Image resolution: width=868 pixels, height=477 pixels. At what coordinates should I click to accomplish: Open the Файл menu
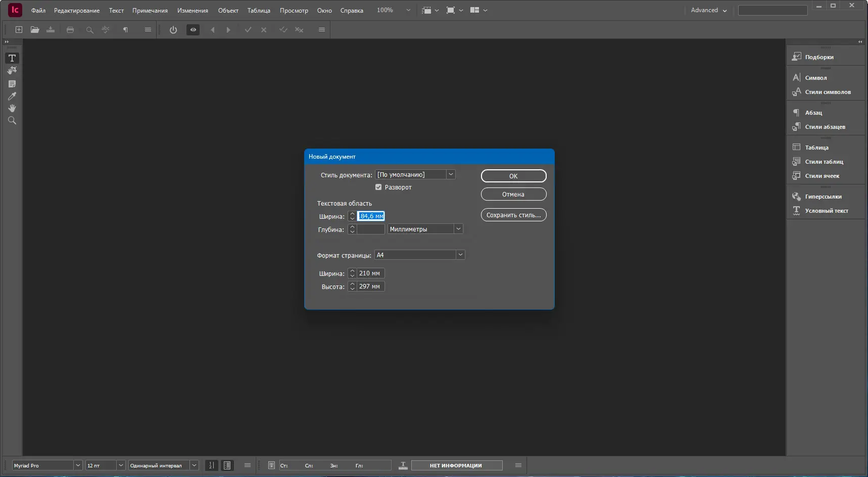coord(38,11)
